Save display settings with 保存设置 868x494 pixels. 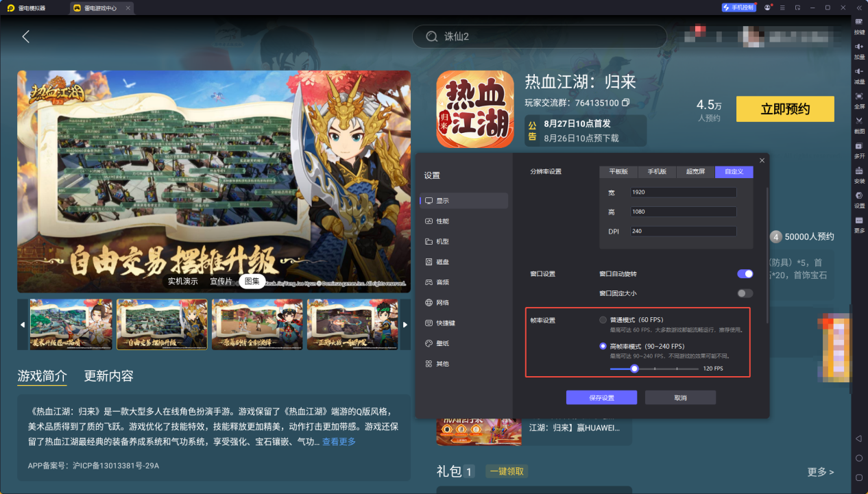pyautogui.click(x=601, y=397)
